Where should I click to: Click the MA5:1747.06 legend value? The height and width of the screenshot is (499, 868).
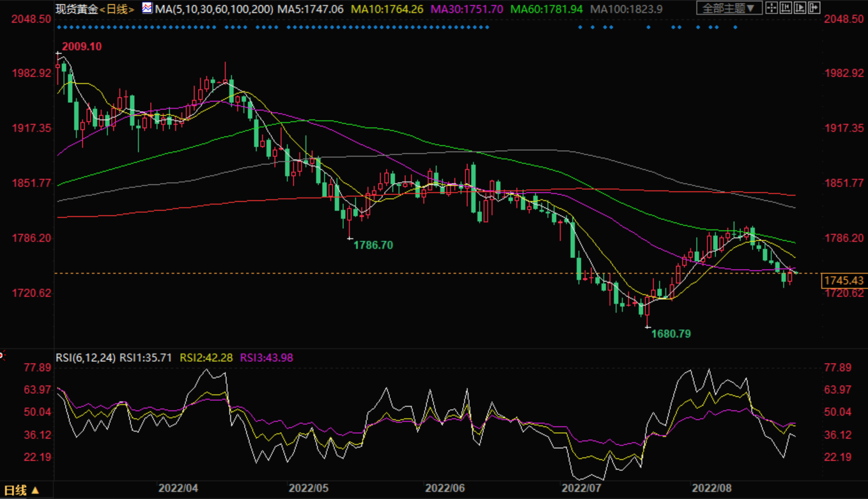pyautogui.click(x=310, y=9)
